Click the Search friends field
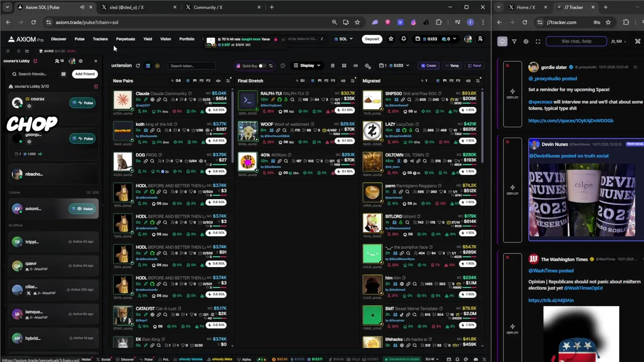The height and width of the screenshot is (362, 644). 34,74
